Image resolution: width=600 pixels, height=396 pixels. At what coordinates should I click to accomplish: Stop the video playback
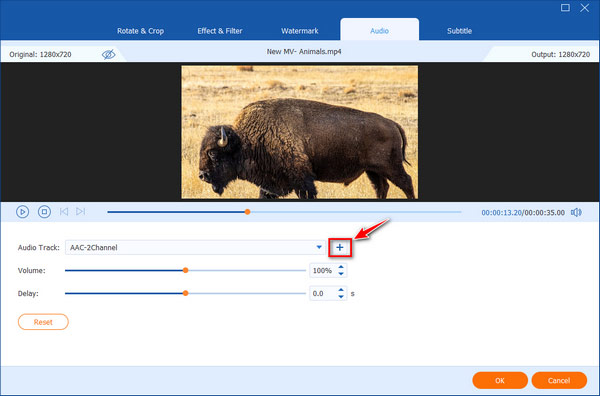[44, 212]
